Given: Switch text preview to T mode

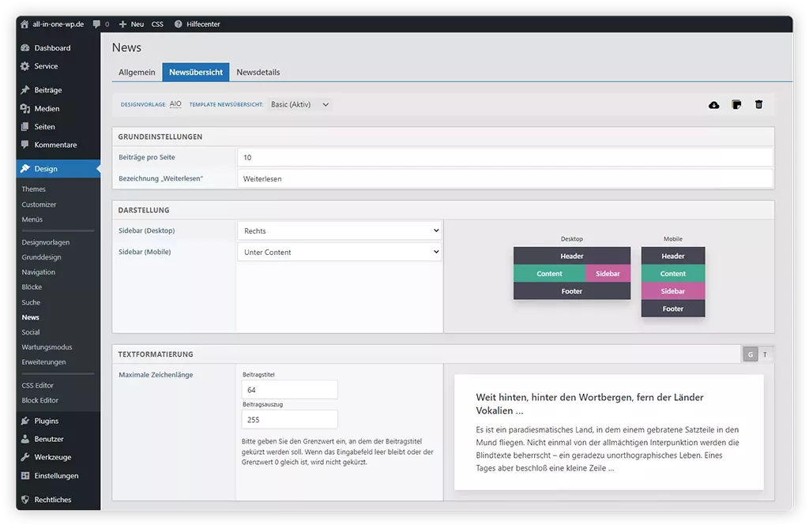Looking at the screenshot, I should coord(765,354).
